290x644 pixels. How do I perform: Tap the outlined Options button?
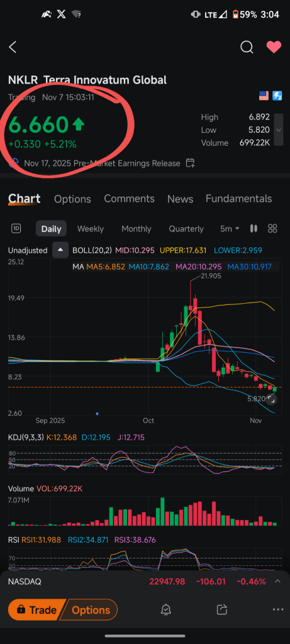pos(91,610)
